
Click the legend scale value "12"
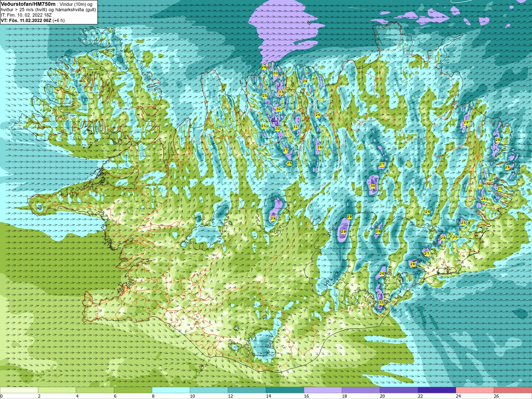point(230,396)
